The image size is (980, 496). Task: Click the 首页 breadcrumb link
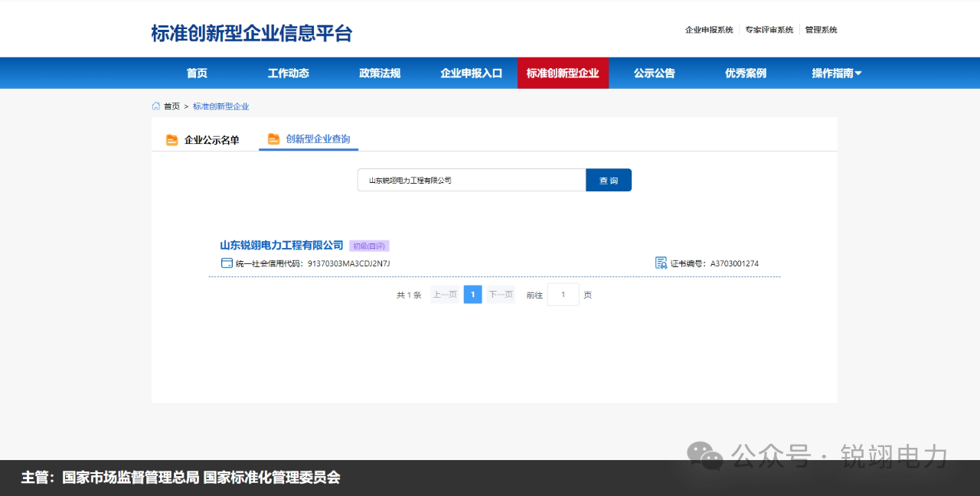click(x=171, y=106)
